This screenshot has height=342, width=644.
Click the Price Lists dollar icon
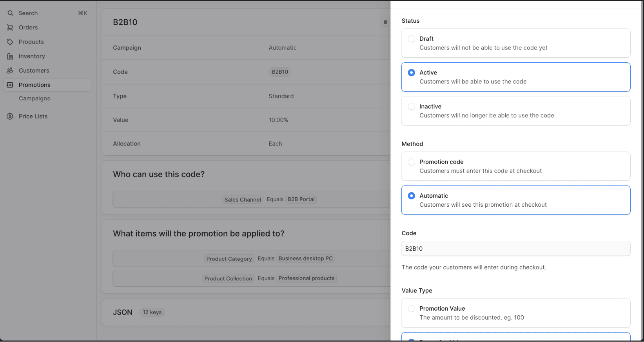10,116
